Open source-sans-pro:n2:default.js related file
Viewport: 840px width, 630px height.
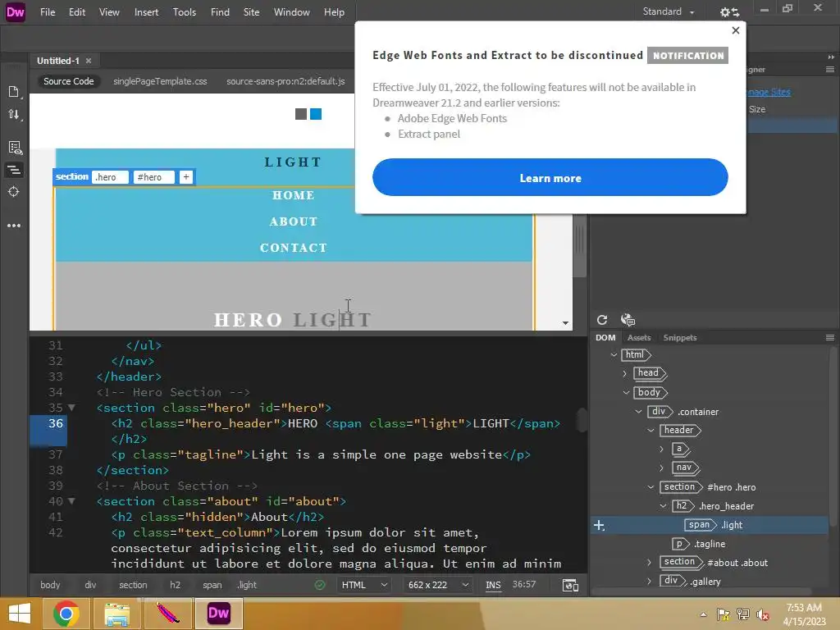tap(285, 81)
